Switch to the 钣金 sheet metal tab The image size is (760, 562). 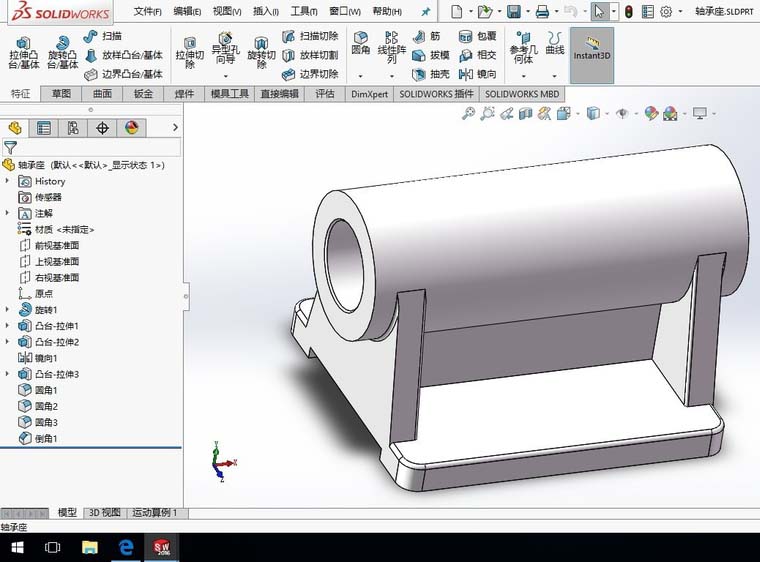[143, 94]
